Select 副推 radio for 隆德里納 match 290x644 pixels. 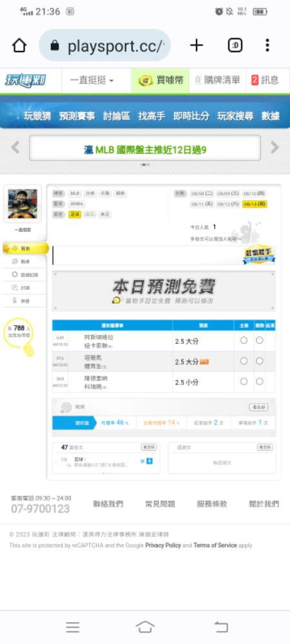tap(260, 381)
